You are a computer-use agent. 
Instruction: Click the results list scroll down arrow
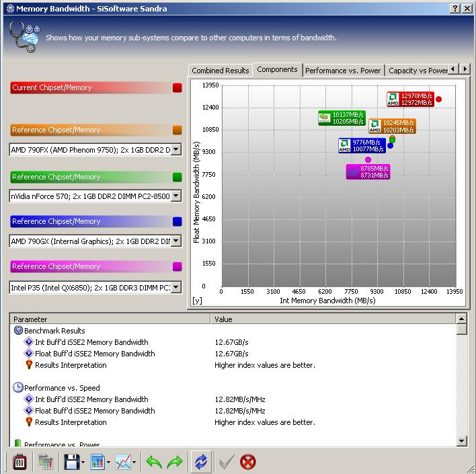tap(461, 440)
